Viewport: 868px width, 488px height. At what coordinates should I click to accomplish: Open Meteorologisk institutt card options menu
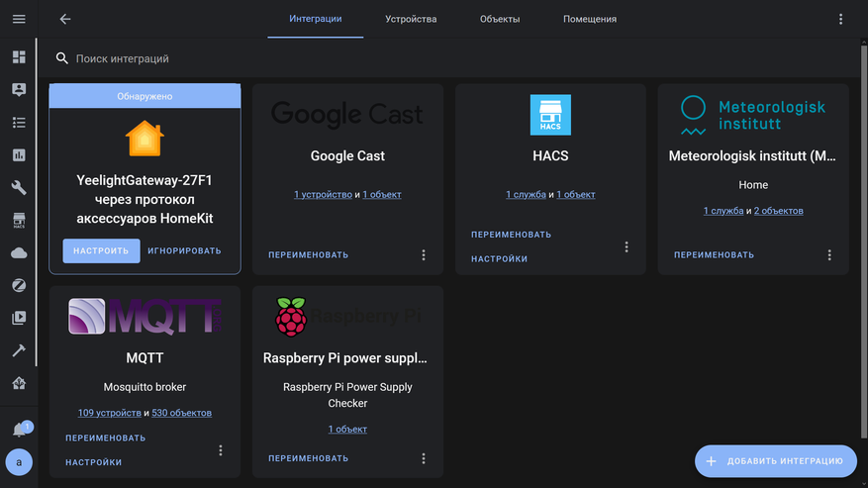coord(829,254)
